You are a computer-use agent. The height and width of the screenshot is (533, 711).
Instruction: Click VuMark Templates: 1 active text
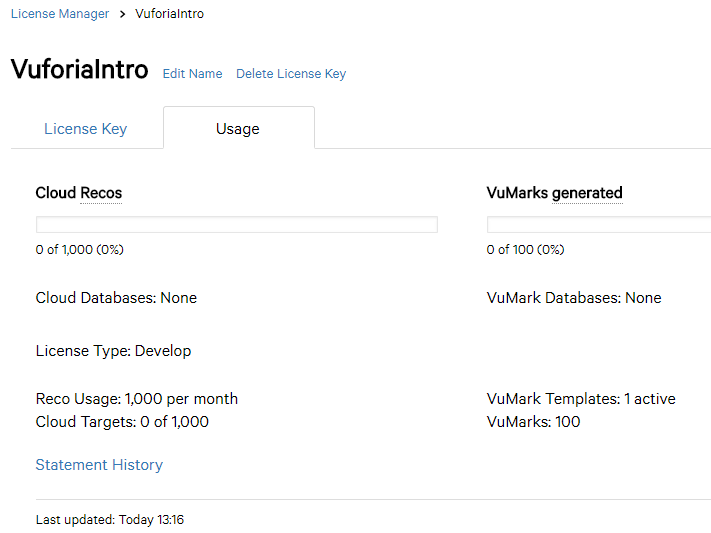point(581,399)
